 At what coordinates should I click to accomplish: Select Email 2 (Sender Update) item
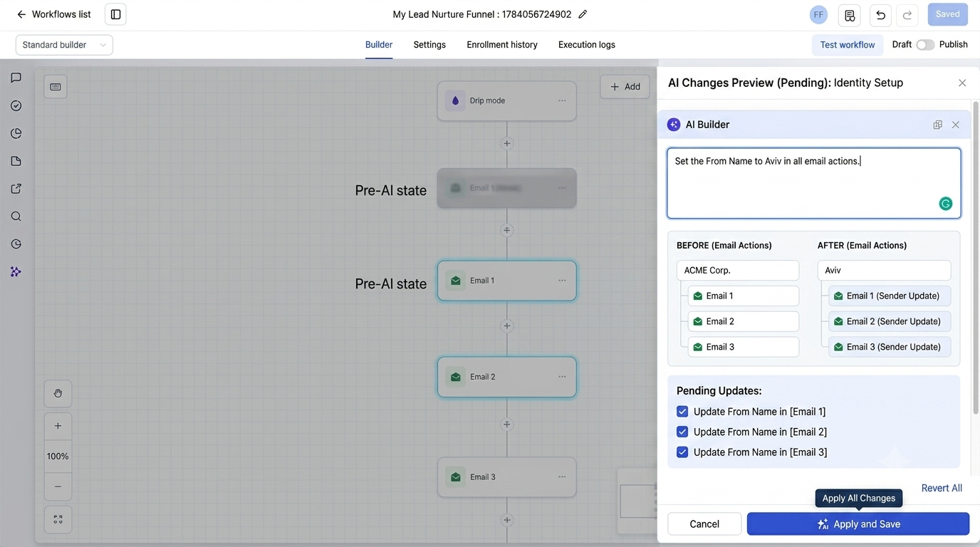tap(890, 321)
